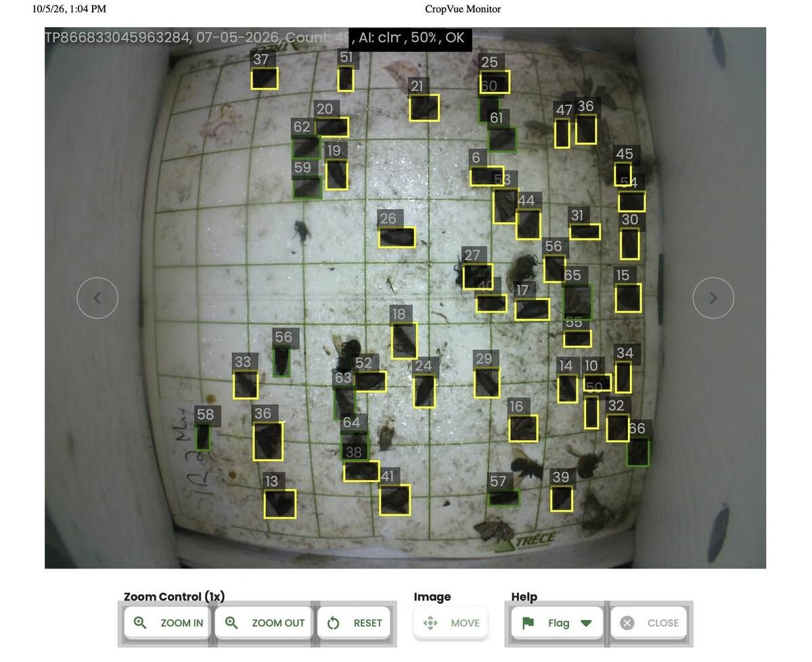Select detection box labeled 6

pos(487,176)
